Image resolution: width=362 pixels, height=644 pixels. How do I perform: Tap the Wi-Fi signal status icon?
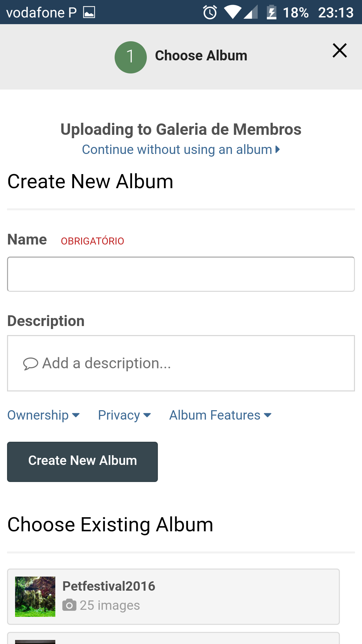coord(233,12)
